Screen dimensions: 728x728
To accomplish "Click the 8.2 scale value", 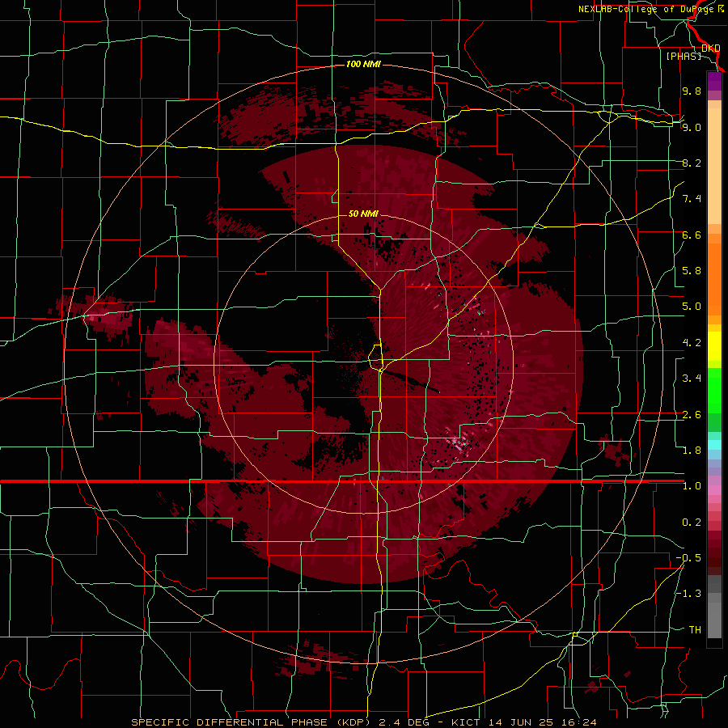I will point(692,163).
